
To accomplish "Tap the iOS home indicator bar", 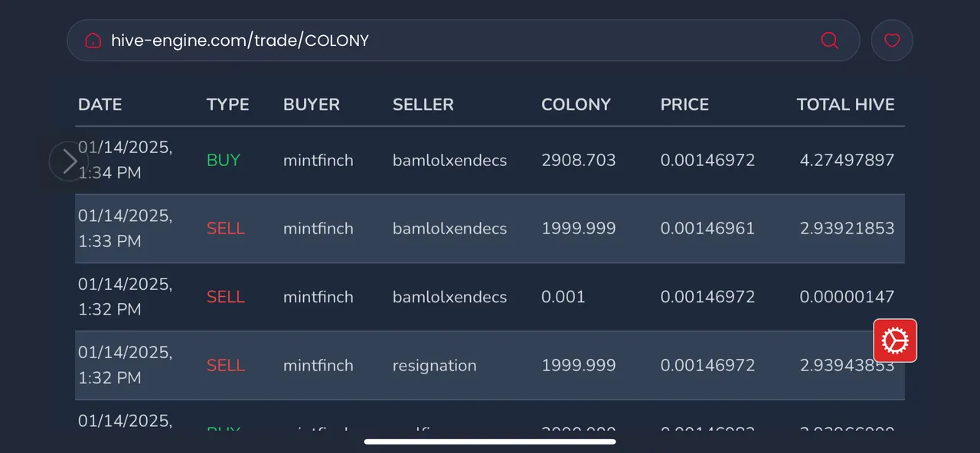I will click(490, 442).
